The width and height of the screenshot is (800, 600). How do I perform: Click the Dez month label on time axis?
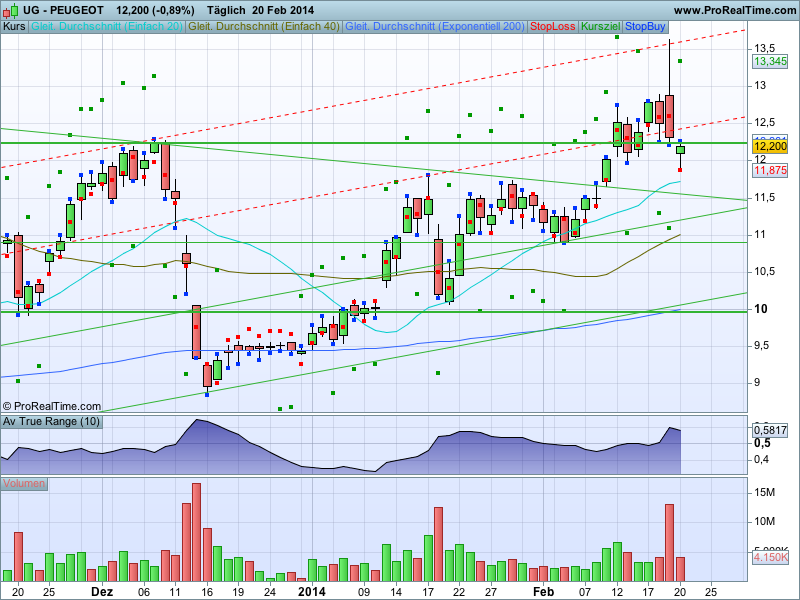point(102,592)
